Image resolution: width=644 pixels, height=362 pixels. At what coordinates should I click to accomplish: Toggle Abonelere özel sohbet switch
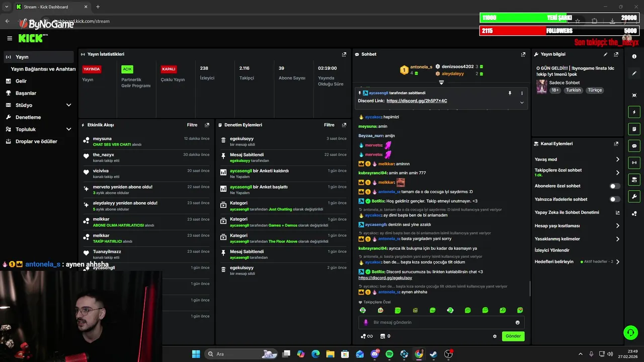pos(615,186)
